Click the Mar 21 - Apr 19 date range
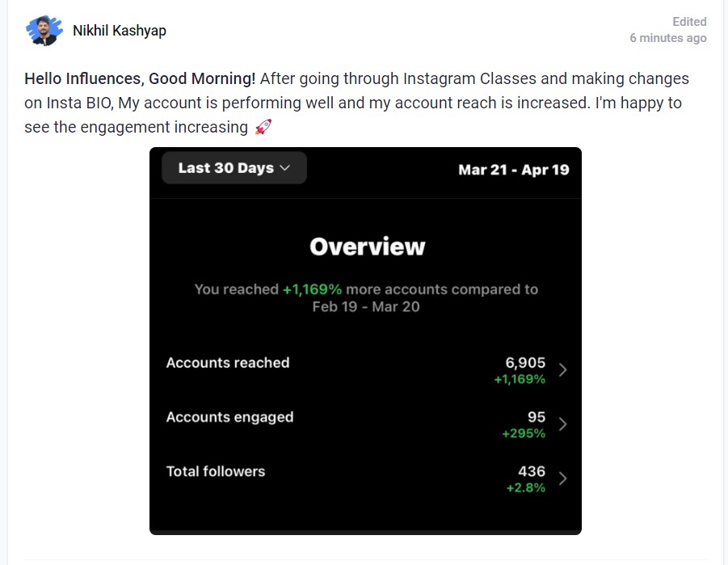 point(514,170)
